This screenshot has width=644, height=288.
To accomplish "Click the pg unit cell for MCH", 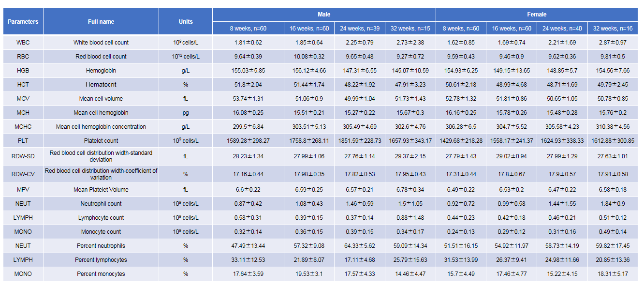I will click(x=186, y=113).
